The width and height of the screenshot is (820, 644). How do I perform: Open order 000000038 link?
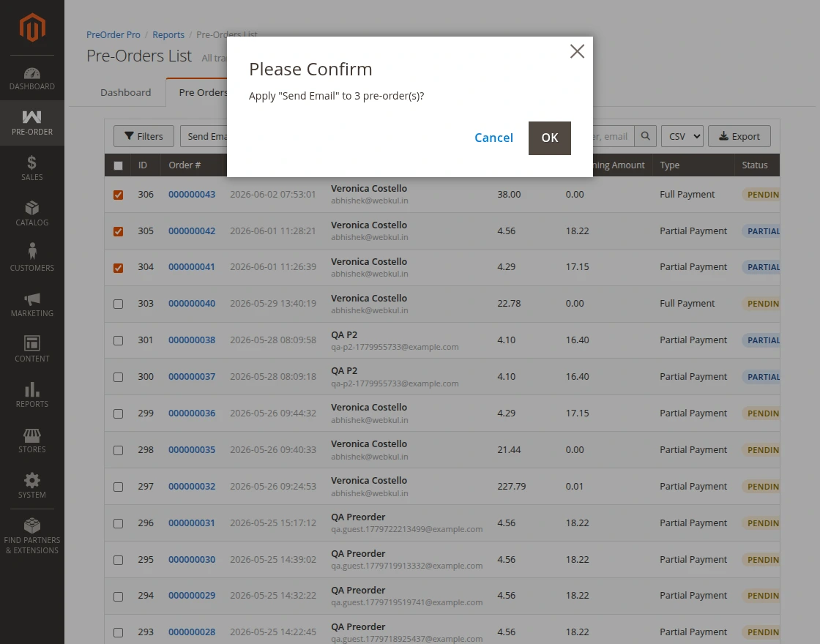(x=192, y=340)
